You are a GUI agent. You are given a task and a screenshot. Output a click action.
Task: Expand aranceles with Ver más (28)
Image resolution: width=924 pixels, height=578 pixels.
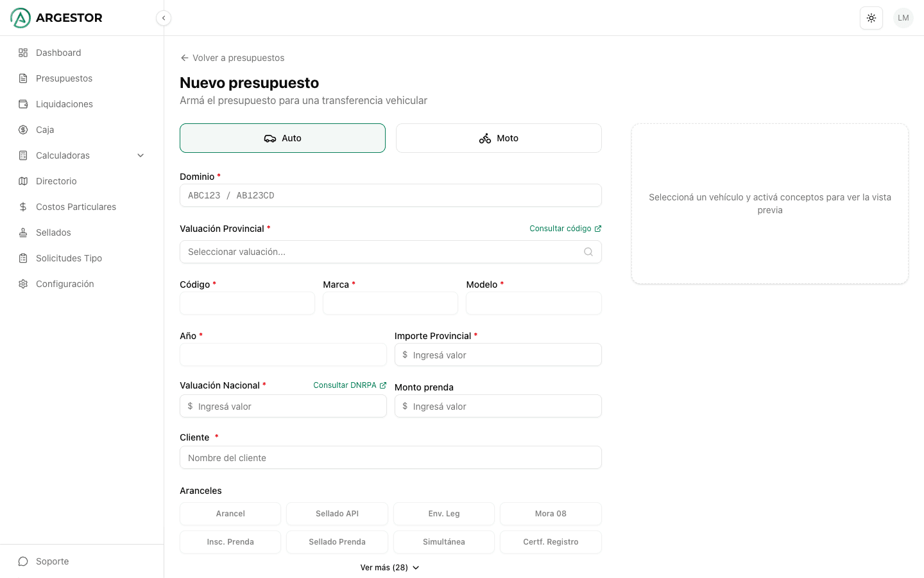[x=389, y=568]
